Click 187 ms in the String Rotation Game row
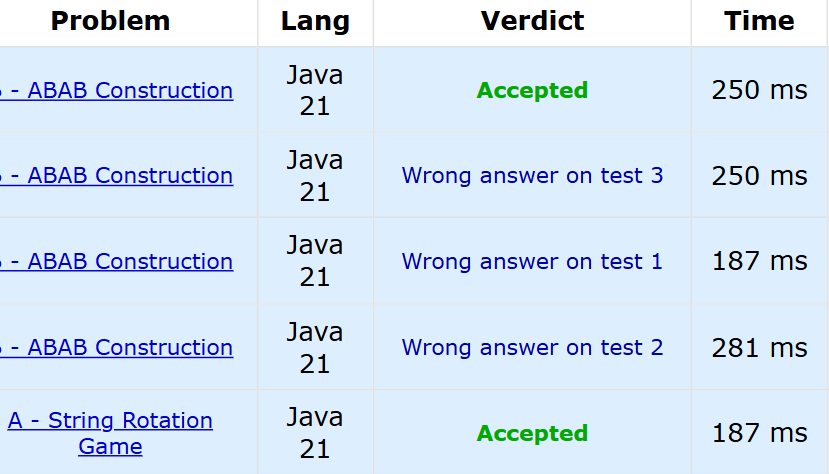Image resolution: width=829 pixels, height=474 pixels. coord(759,433)
